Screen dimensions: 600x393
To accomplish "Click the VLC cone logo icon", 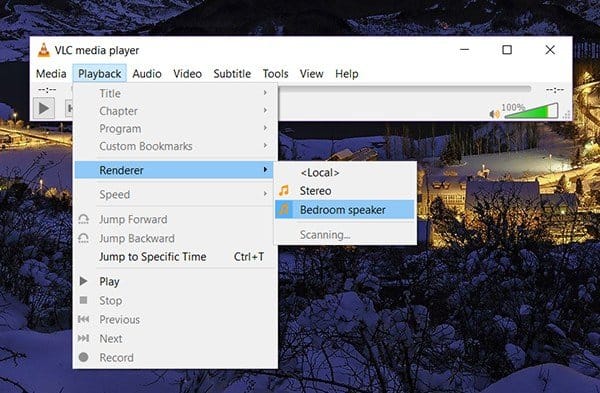I will pyautogui.click(x=44, y=50).
